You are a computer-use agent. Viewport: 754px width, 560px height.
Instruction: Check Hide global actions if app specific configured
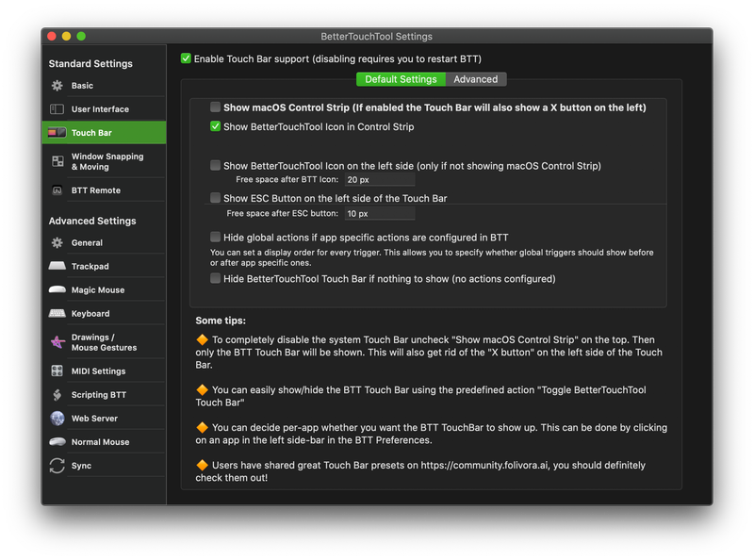[214, 236]
